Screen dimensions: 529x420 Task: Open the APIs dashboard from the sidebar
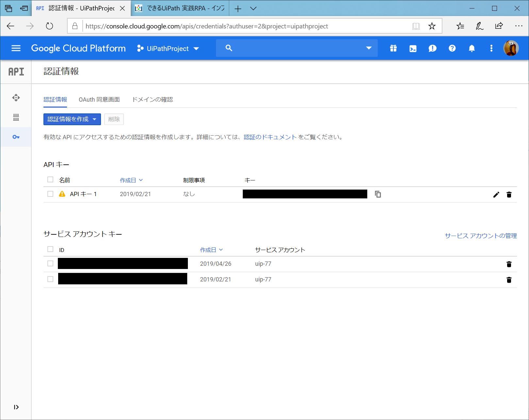tap(16, 97)
